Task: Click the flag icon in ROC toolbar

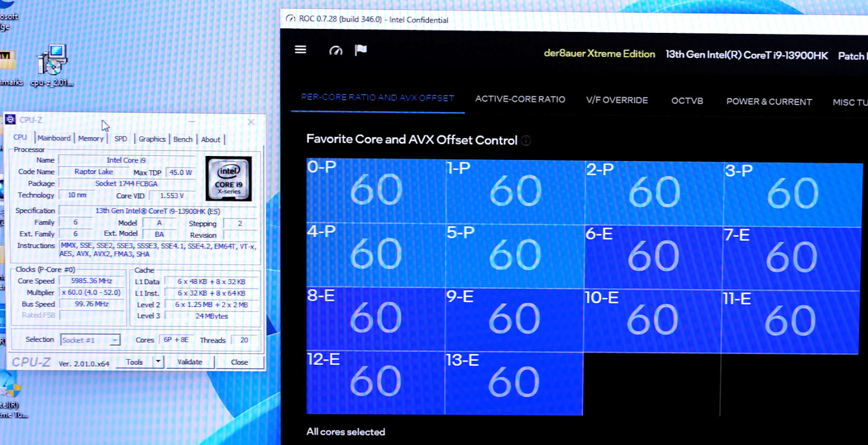Action: coord(361,50)
